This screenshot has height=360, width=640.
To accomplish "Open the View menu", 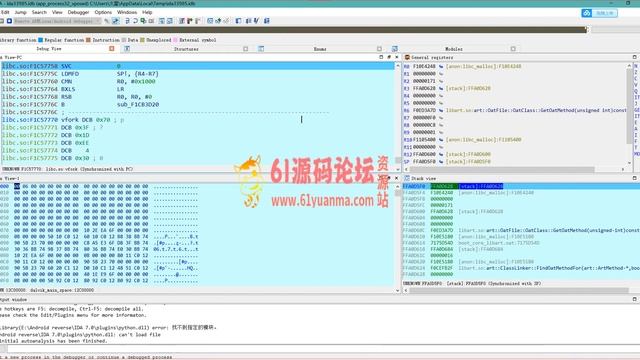I will tap(57, 12).
